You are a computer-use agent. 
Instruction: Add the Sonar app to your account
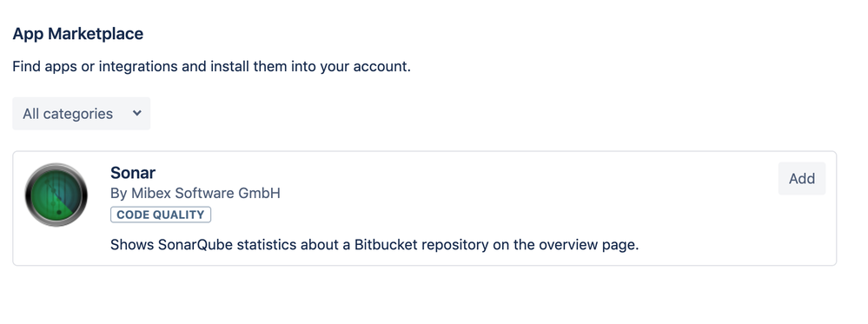click(x=802, y=178)
